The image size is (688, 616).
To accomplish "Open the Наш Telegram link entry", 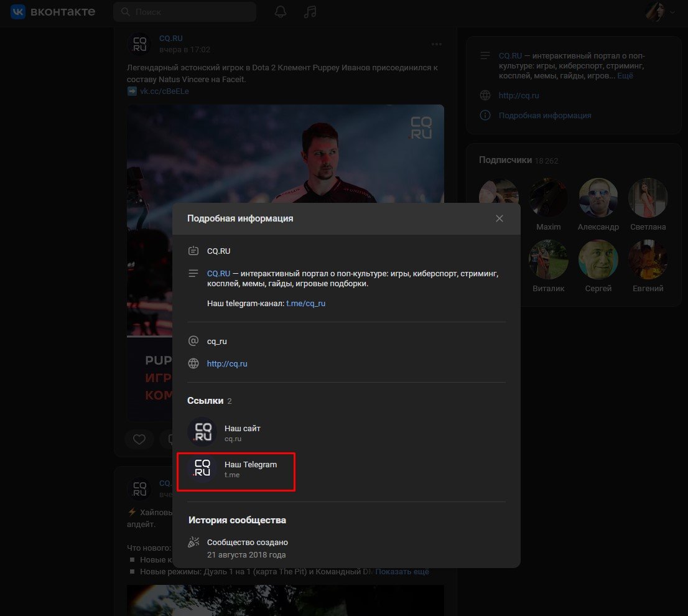I will (236, 469).
